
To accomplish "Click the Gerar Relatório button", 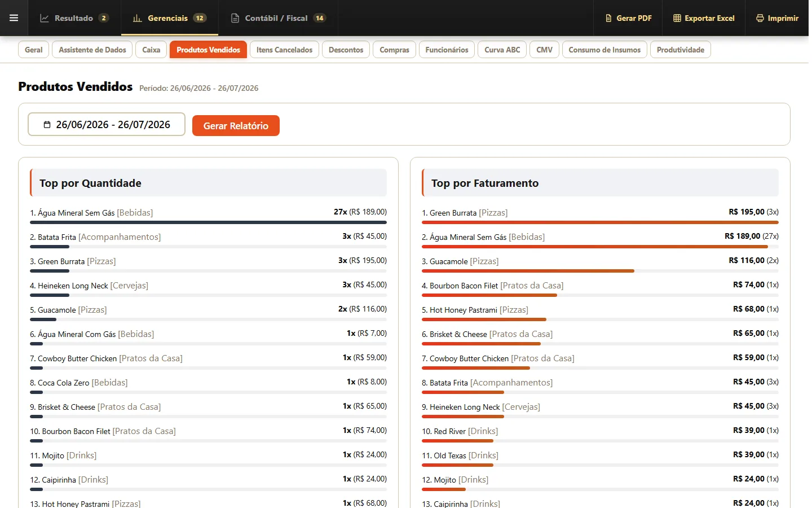I will coord(236,125).
